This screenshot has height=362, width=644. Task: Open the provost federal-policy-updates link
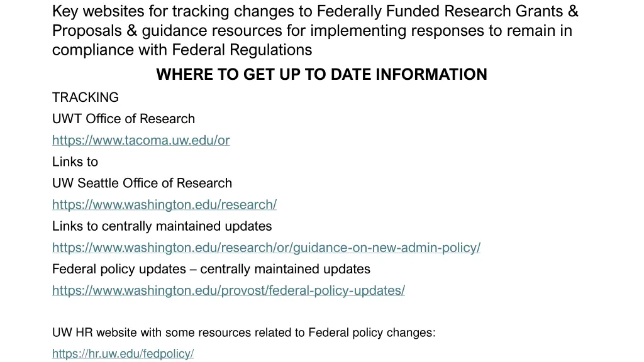[x=228, y=290]
